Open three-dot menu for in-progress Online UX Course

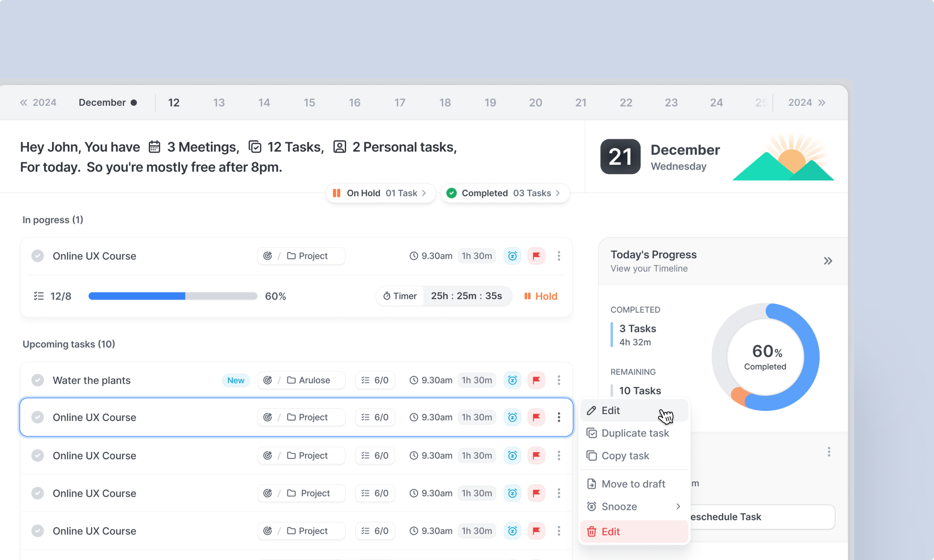(x=558, y=256)
